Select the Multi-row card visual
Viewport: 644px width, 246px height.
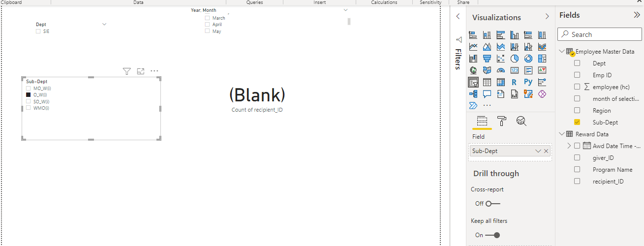click(528, 70)
